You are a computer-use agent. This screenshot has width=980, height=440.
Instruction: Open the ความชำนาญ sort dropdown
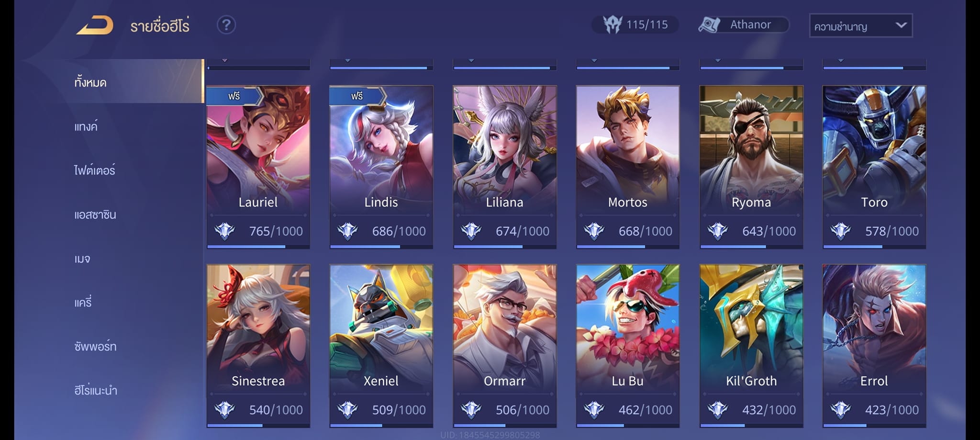[861, 26]
